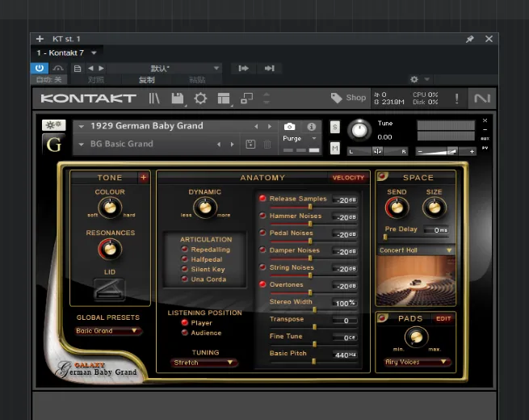The height and width of the screenshot is (420, 529).
Task: Click the camera snapshot view icon
Action: [x=289, y=127]
